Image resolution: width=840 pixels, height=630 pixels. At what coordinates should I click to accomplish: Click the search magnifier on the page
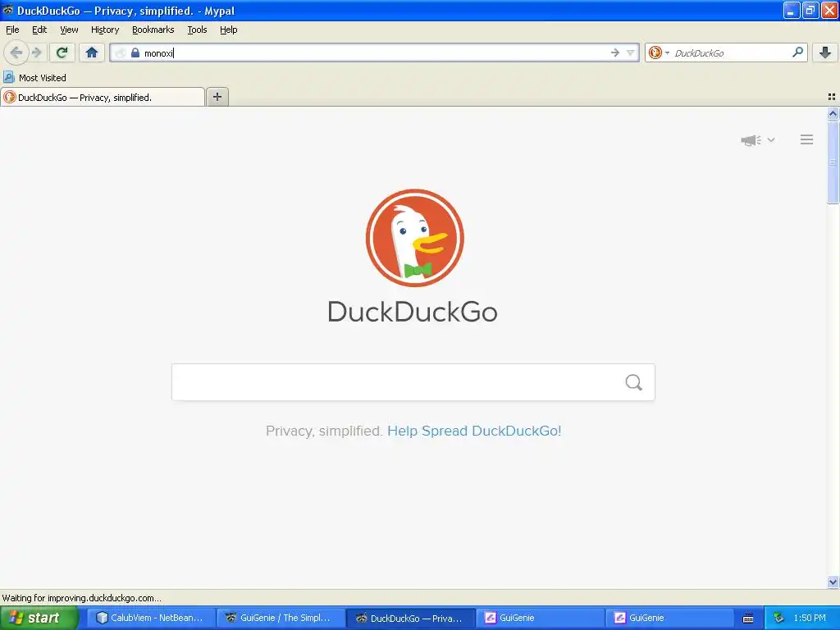tap(634, 382)
